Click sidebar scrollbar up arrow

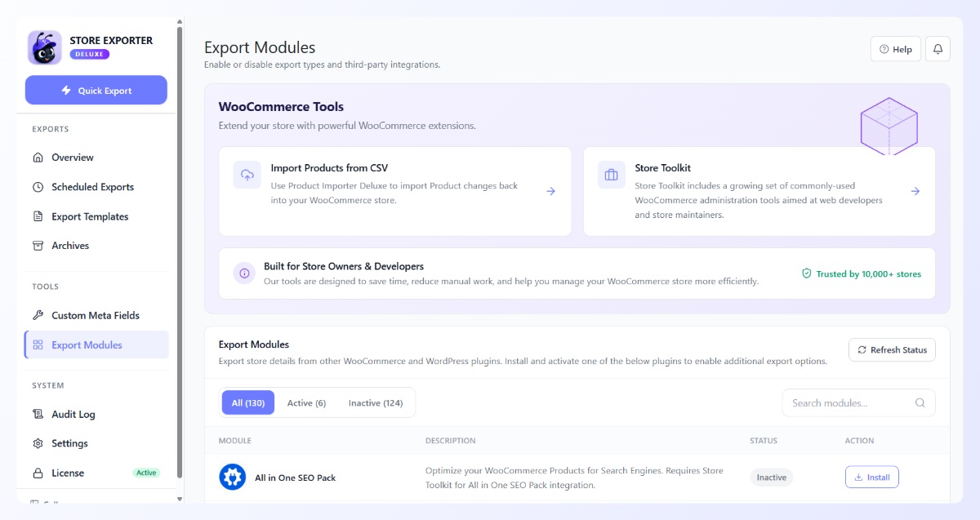tap(180, 22)
